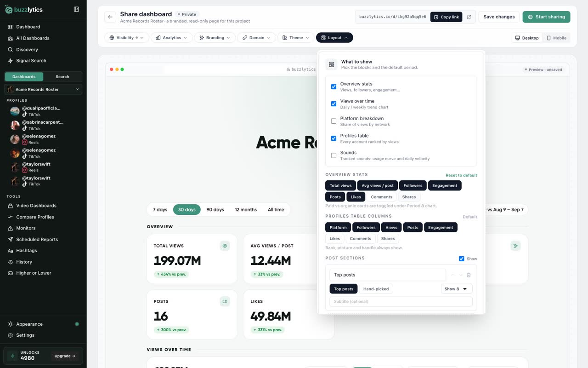This screenshot has height=368, width=588.
Task: Click the Top posts section title field
Action: click(x=388, y=275)
